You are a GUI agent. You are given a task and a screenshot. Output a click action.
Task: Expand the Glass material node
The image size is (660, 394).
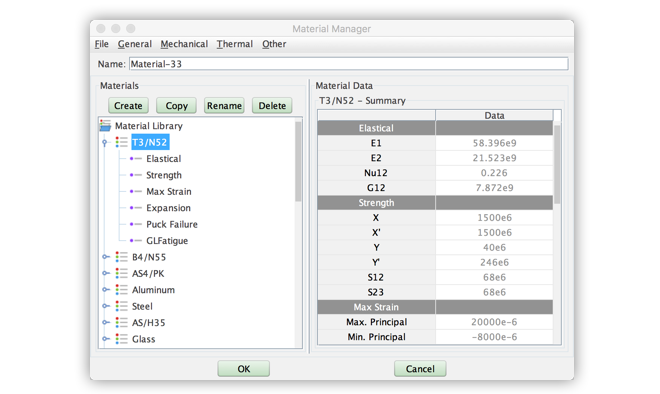[106, 339]
